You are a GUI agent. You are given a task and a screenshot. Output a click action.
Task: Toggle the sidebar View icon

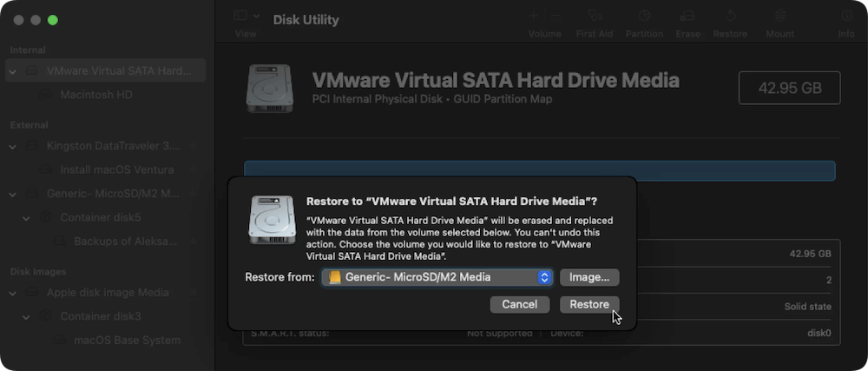tap(240, 16)
